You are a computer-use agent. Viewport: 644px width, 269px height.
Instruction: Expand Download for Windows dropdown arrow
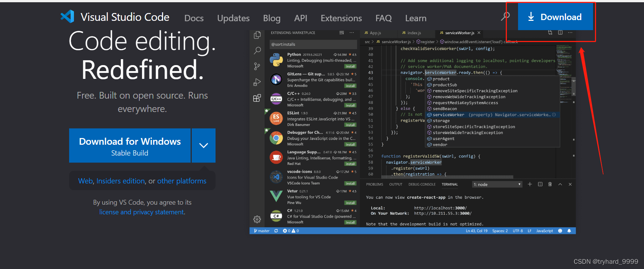(203, 145)
